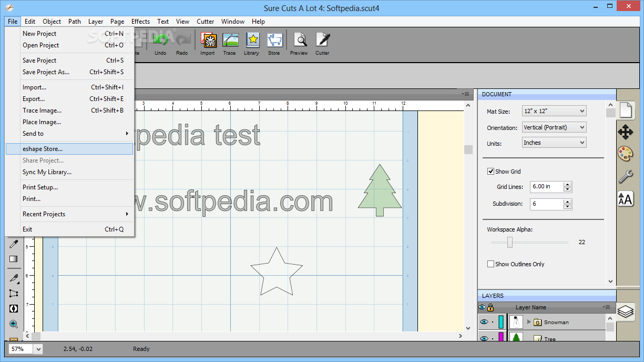Select the Eyedropper tool

pos(14,244)
